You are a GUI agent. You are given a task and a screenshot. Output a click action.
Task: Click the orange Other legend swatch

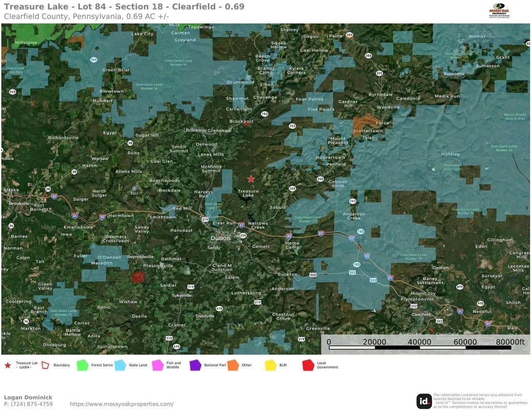(x=233, y=365)
